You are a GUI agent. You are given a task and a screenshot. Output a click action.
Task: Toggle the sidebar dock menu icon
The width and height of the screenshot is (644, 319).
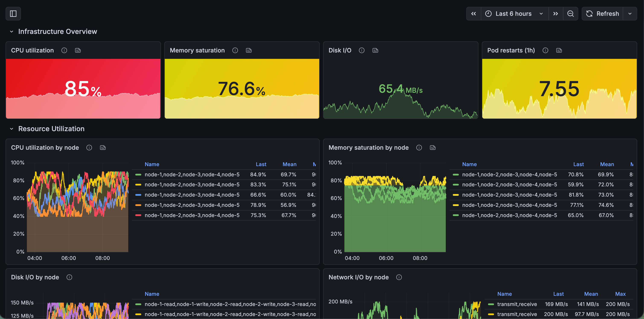[x=13, y=14]
